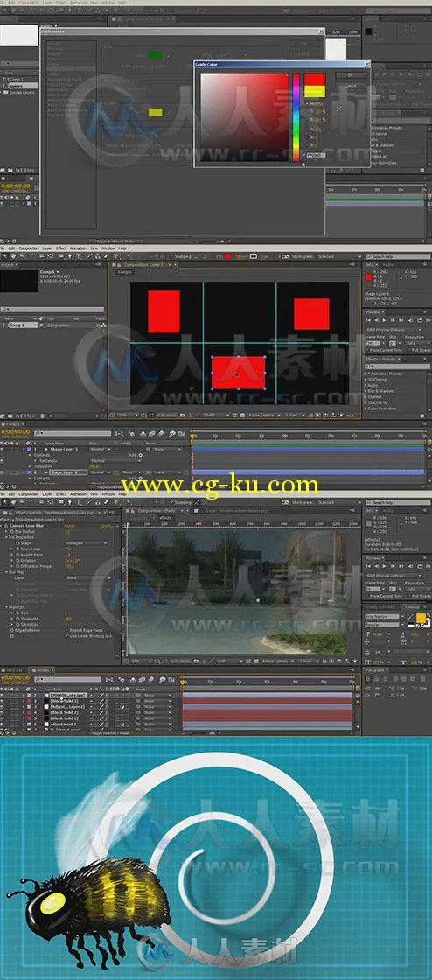432x980 pixels.
Task: Expand Rectangle 1 under Shape Layer 3
Action: point(37,461)
